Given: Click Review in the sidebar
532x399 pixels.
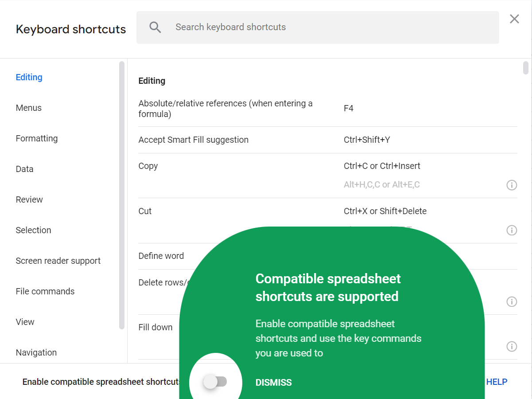Looking at the screenshot, I should pos(29,199).
